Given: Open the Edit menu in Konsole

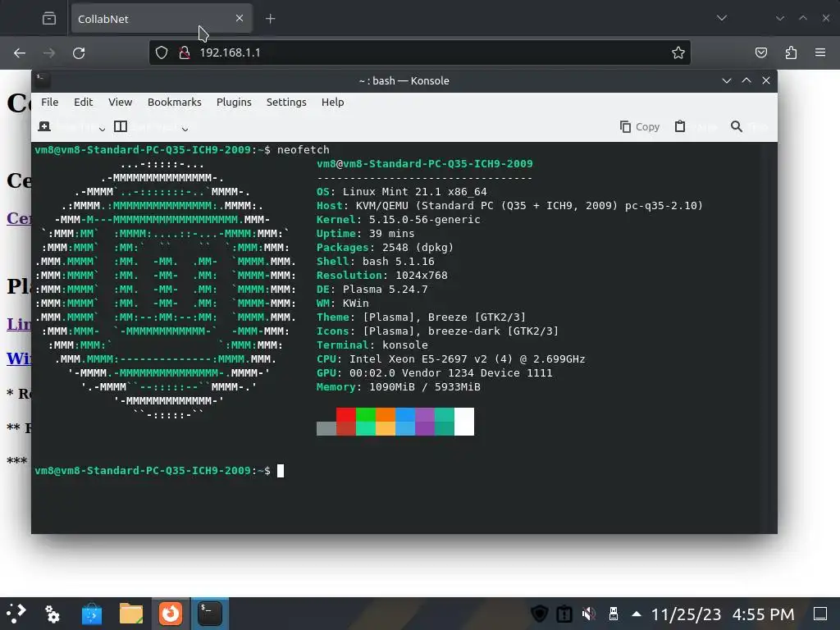Looking at the screenshot, I should coord(83,102).
